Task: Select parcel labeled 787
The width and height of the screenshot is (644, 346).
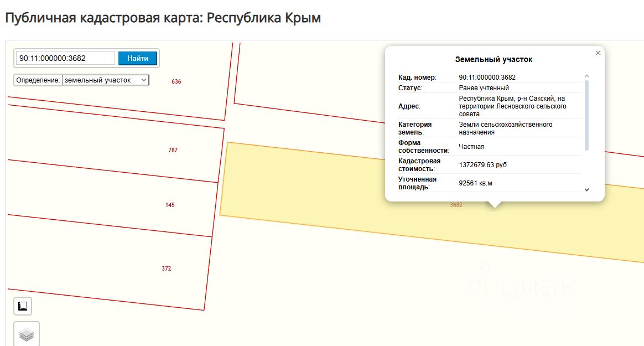Action: pyautogui.click(x=173, y=150)
